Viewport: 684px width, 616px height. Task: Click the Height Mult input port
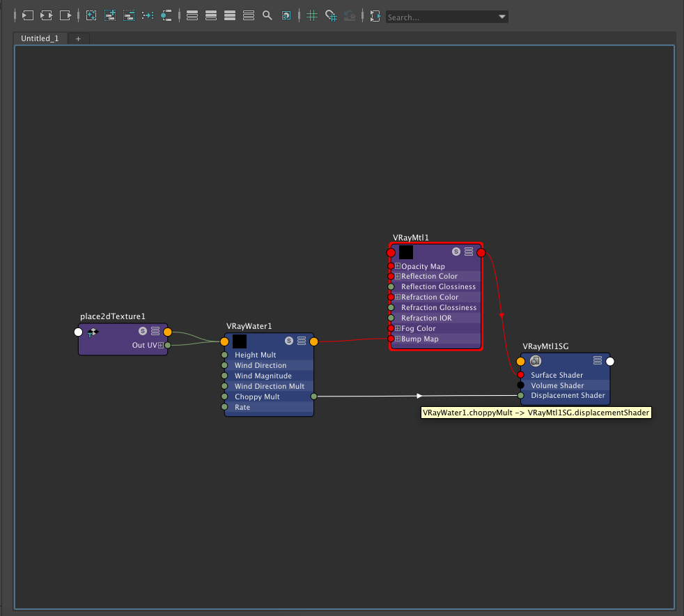[224, 355]
